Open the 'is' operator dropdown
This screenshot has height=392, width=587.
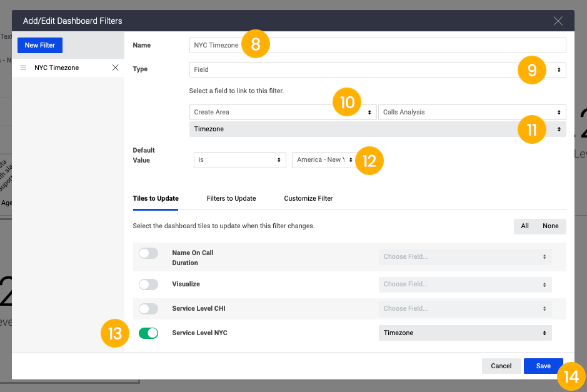pos(240,160)
